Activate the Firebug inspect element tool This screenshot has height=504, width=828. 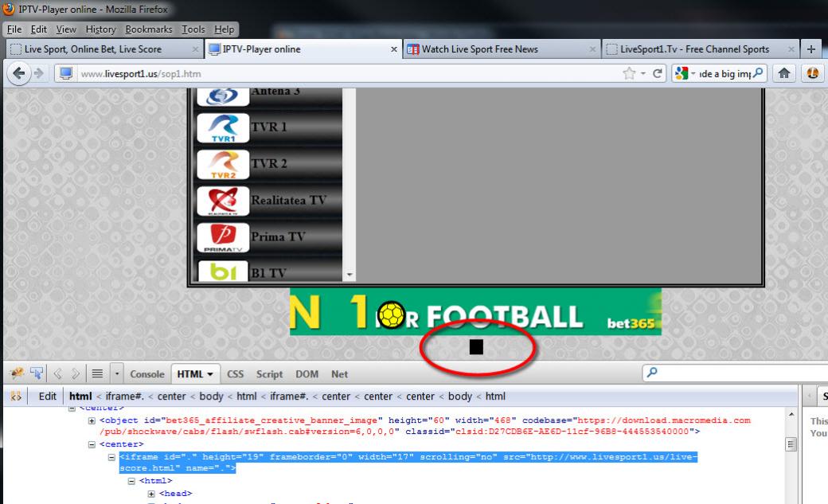(36, 373)
